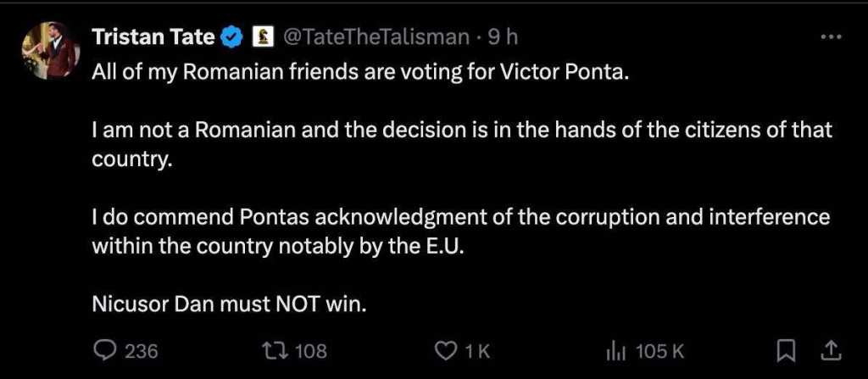Viewport: 868px width, 379px height.
Task: Open view analytics via the bar chart icon
Action: (615, 350)
